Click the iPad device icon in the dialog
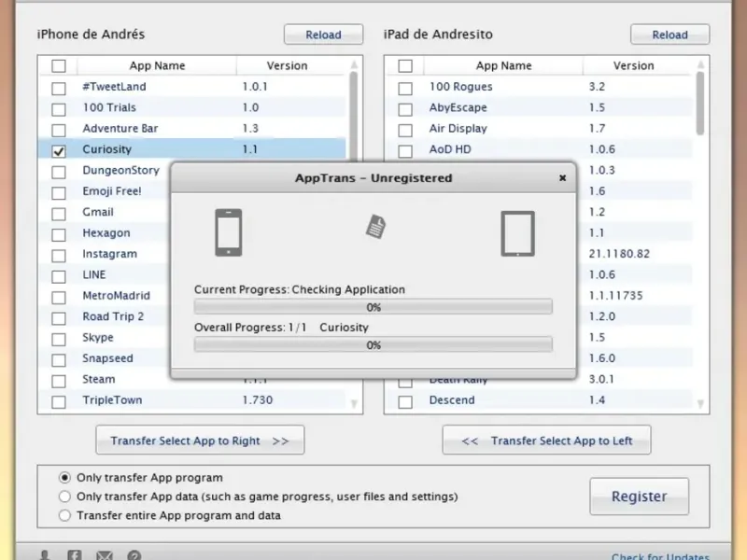 pos(518,233)
